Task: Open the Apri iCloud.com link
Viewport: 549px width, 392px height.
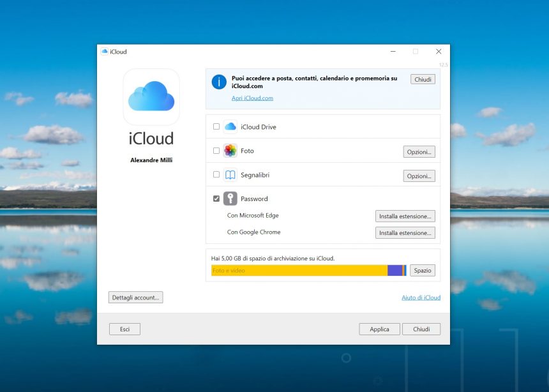Action: tap(252, 98)
